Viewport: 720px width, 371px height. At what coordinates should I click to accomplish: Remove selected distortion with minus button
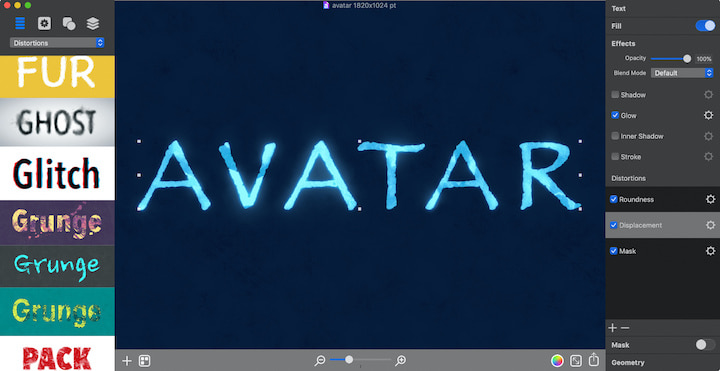coord(625,328)
